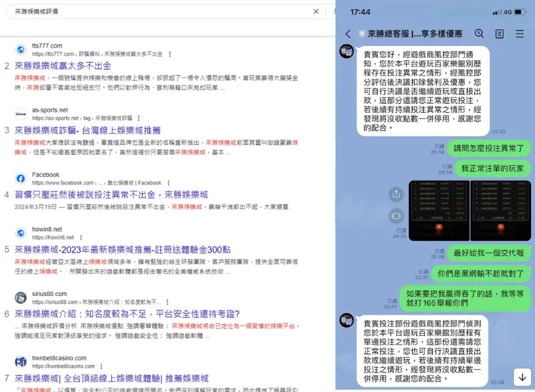Tap the lower customer service avatar

coord(347,320)
